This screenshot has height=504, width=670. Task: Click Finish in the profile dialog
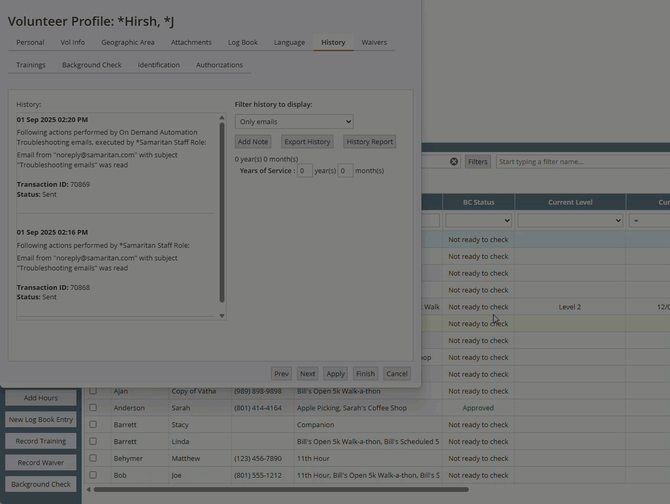coord(365,373)
